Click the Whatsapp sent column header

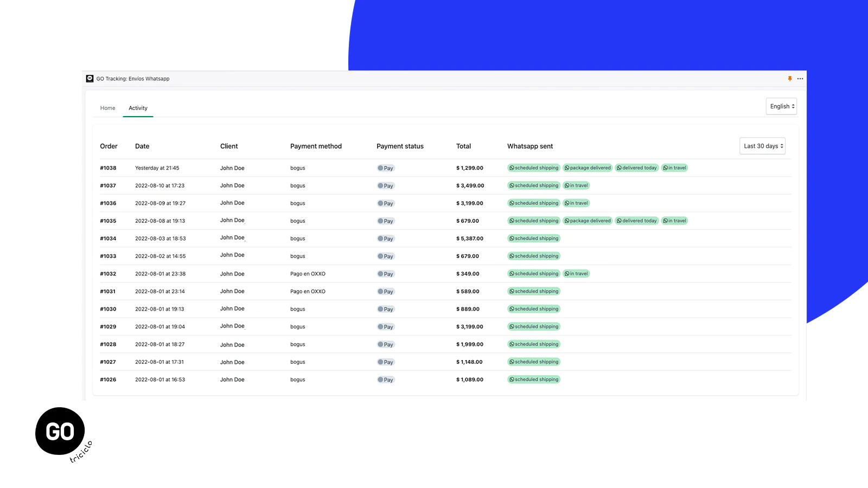click(530, 146)
